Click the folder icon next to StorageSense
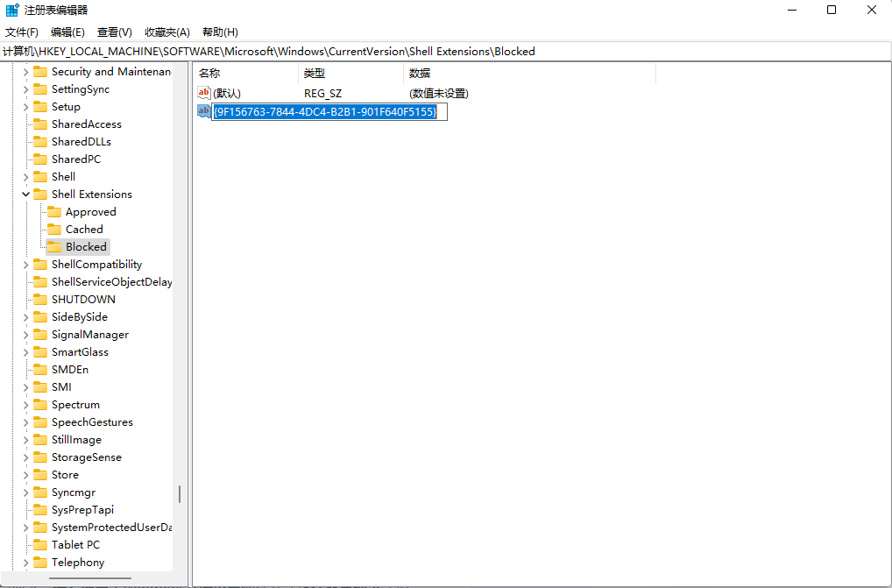This screenshot has width=892, height=588. [40, 457]
